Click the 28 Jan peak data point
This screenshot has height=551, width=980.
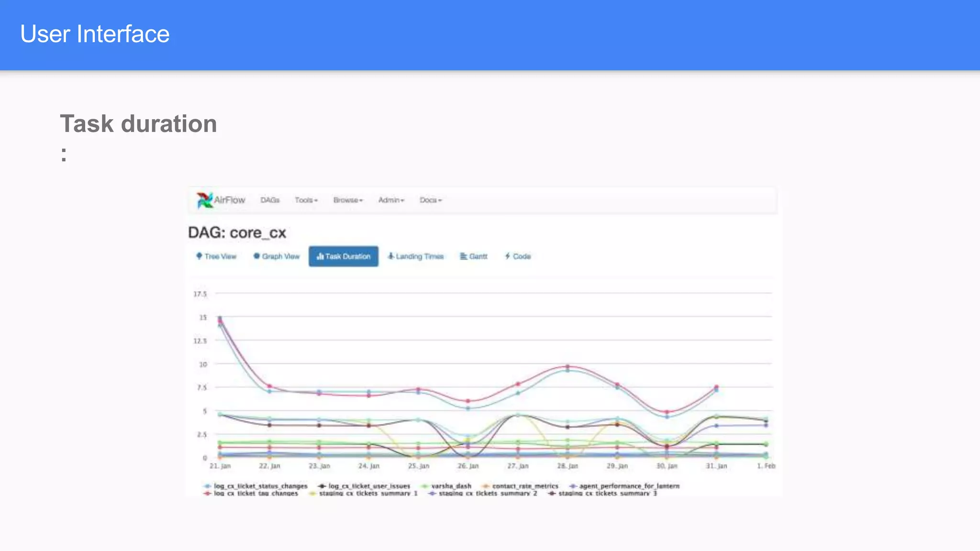pyautogui.click(x=568, y=367)
